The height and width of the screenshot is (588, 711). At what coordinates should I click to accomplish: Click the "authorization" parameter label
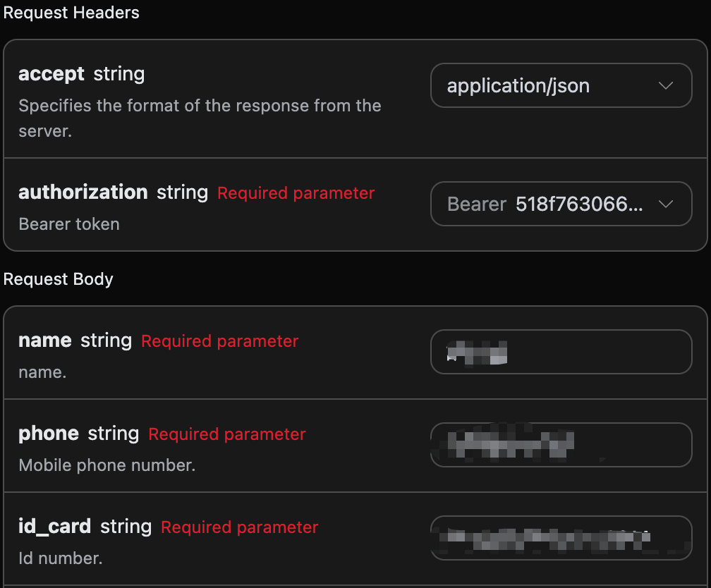click(83, 192)
